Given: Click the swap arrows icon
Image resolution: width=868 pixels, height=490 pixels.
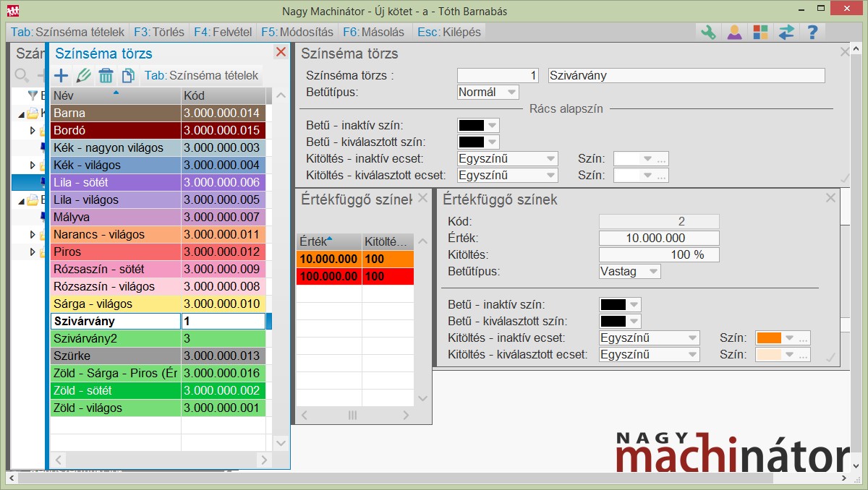Looking at the screenshot, I should click(786, 32).
